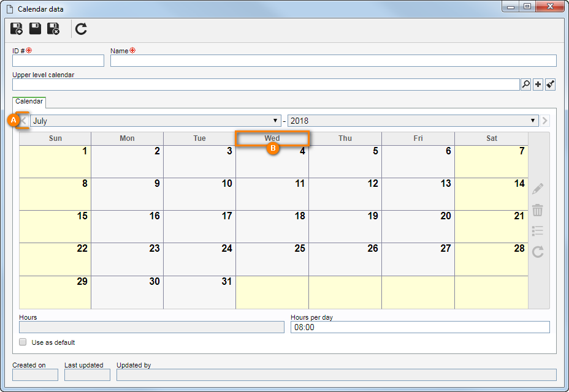Select day 29 in the calendar
Viewport: 569px width, 392px height.
tap(55, 292)
